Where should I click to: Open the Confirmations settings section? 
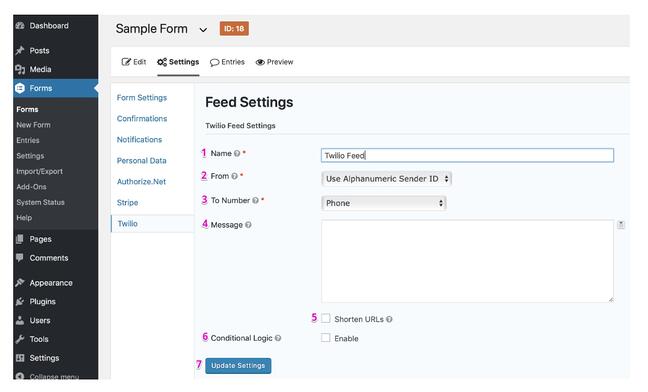coord(142,119)
